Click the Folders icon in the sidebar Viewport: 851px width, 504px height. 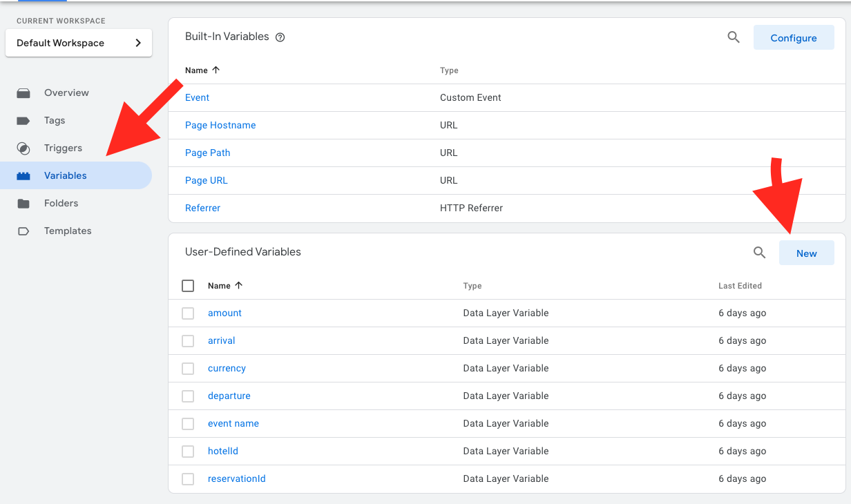(x=23, y=204)
